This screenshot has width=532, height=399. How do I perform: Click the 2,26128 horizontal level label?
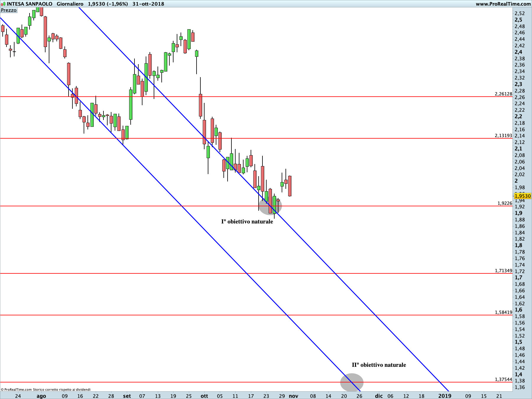point(503,94)
